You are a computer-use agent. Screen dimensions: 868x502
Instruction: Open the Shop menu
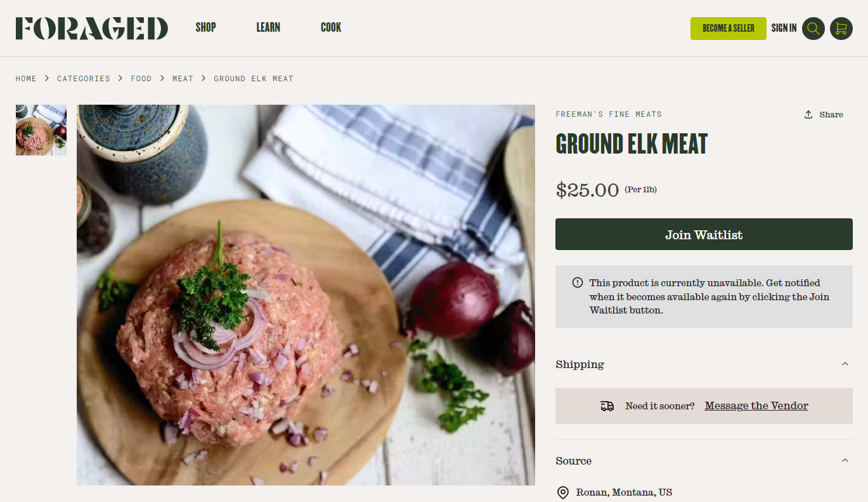[205, 27]
